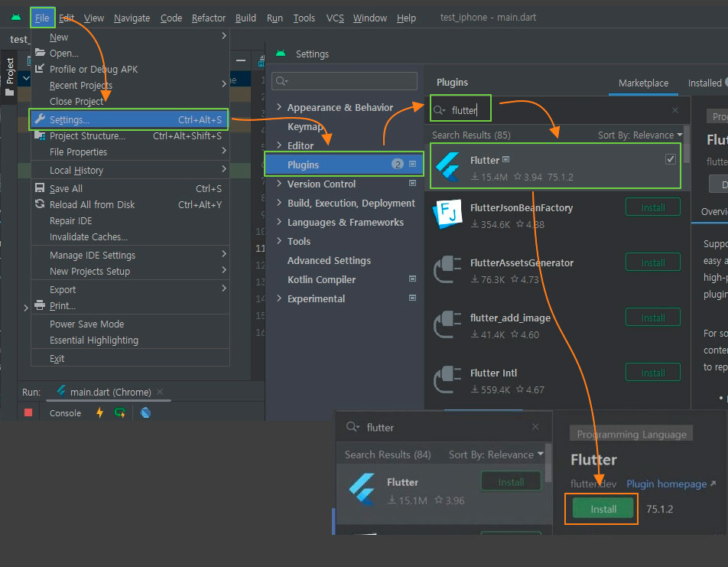This screenshot has height=567, width=728.
Task: Click the Reload All from Disk icon
Action: point(40,204)
